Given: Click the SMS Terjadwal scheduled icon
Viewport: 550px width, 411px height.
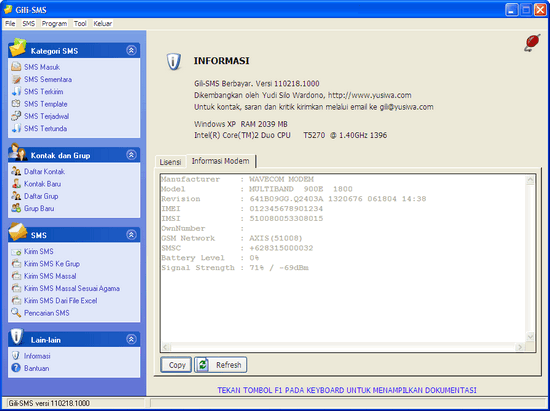Looking at the screenshot, I should point(16,116).
